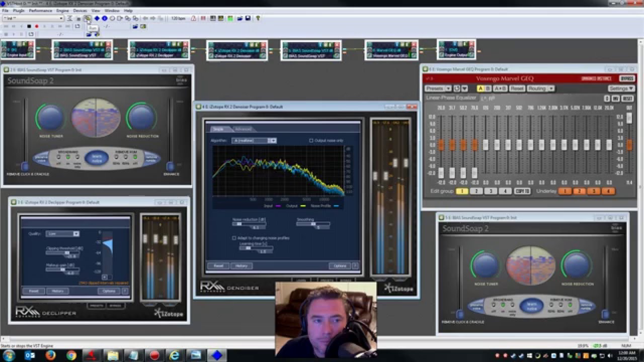
Task: Click the Noise reduction slider in Denoiser
Action: click(249, 224)
